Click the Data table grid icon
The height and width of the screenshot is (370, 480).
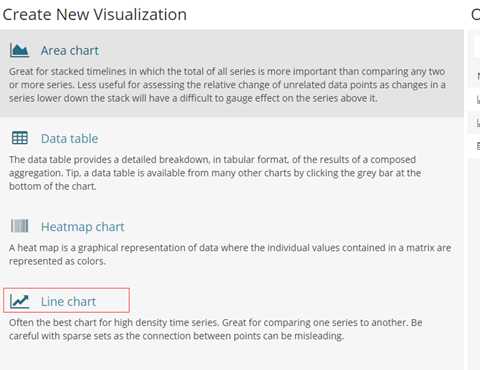20,138
